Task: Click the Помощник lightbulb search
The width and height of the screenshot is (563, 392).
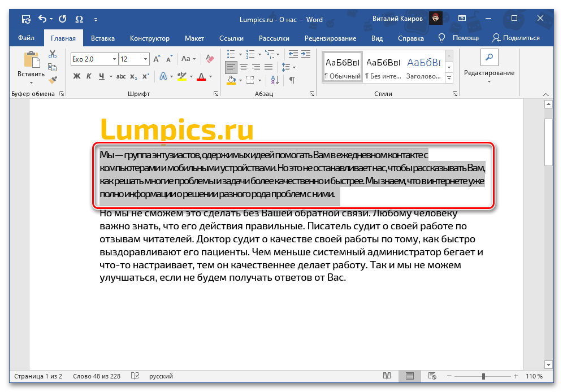Action: 459,38
